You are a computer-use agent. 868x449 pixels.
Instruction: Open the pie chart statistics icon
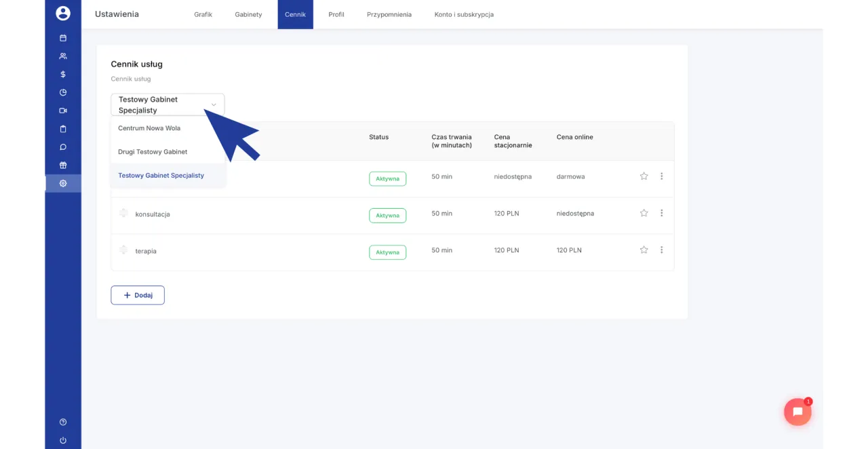[x=63, y=92]
